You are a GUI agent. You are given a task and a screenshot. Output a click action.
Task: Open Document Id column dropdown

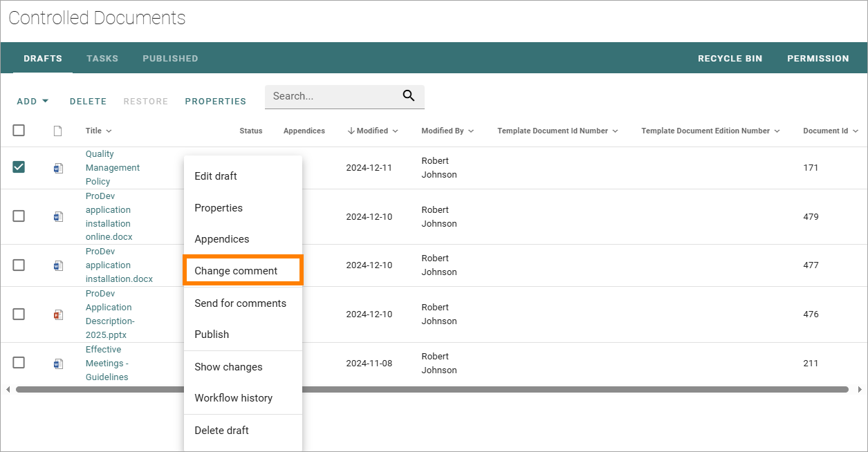(855, 131)
